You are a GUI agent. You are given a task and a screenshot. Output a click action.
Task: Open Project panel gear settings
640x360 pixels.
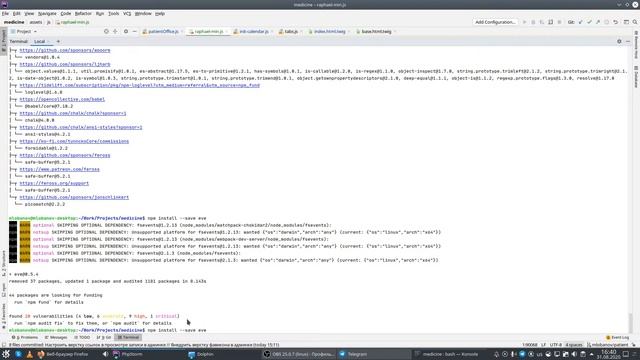coord(126,31)
